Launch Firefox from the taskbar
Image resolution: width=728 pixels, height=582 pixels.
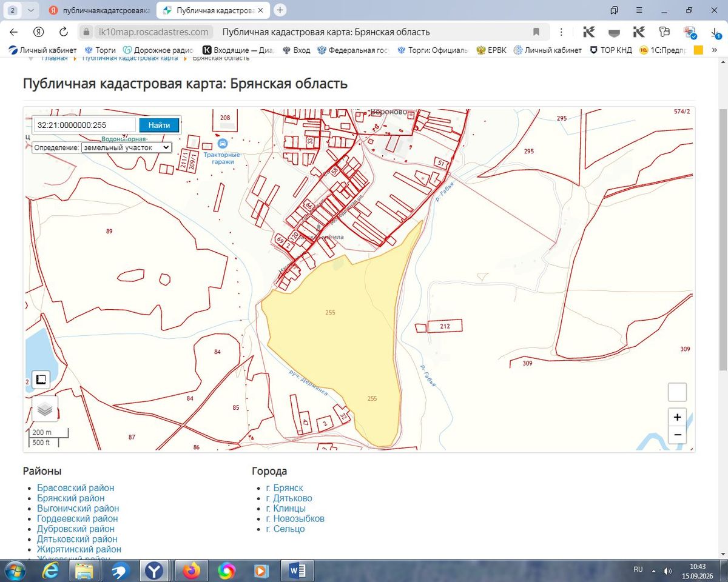pos(192,570)
